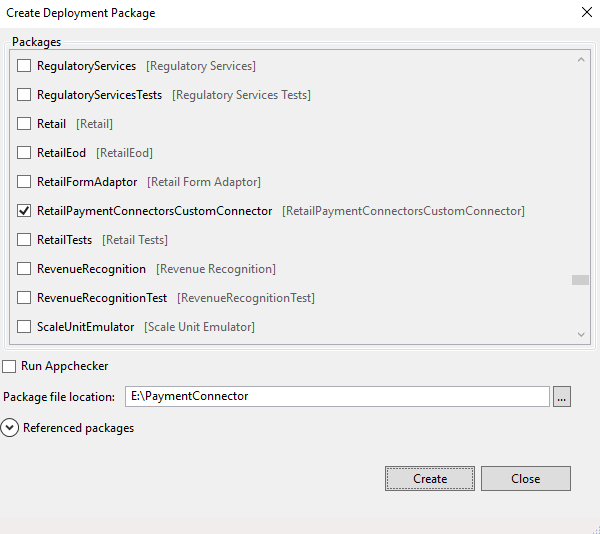The width and height of the screenshot is (600, 534).
Task: Click the Close button
Action: 525,479
